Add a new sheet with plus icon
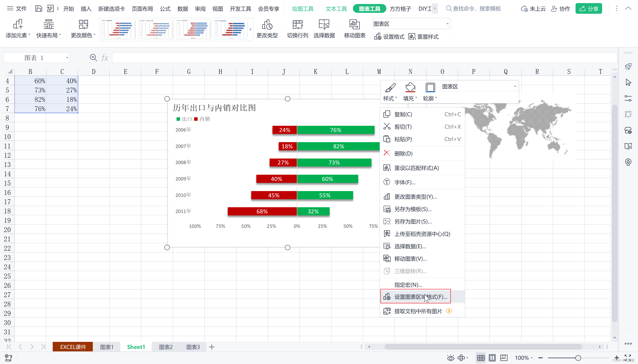 click(212, 347)
